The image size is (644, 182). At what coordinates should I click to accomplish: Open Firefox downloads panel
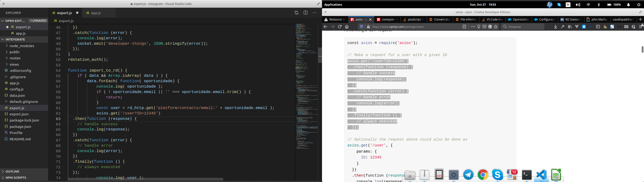tap(556, 27)
